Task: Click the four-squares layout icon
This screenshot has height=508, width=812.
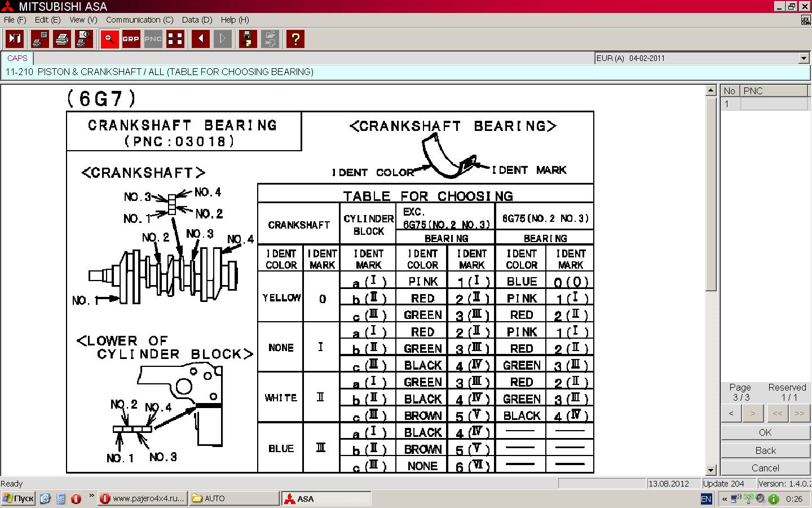Action: [175, 39]
